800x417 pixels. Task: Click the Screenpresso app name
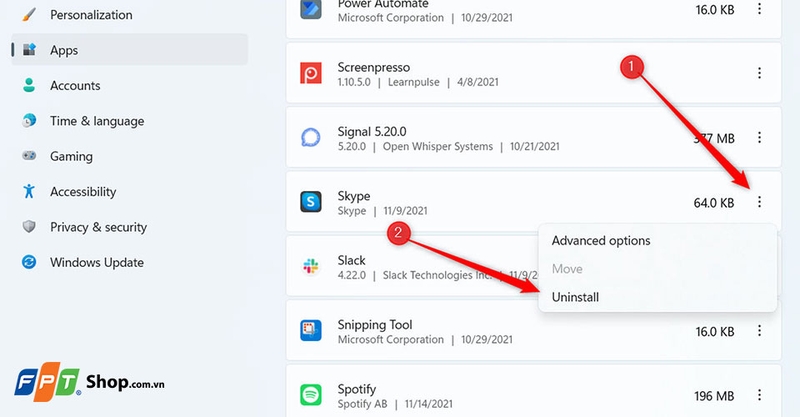coord(373,67)
